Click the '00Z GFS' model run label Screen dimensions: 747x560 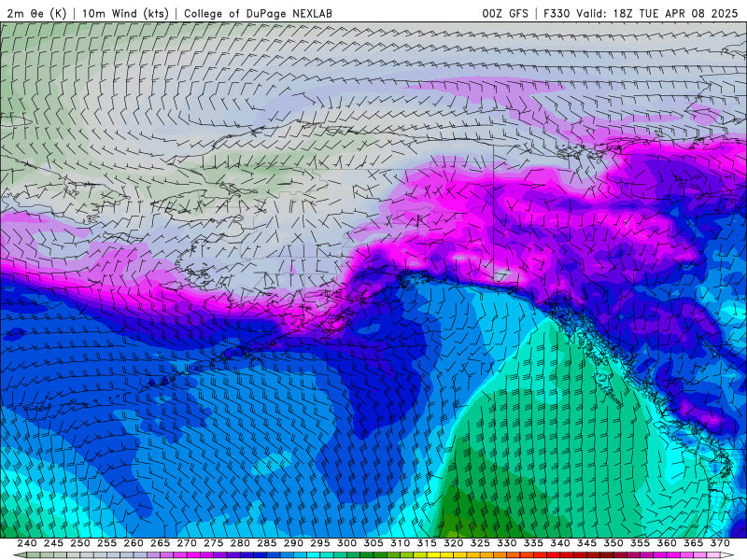pyautogui.click(x=505, y=13)
